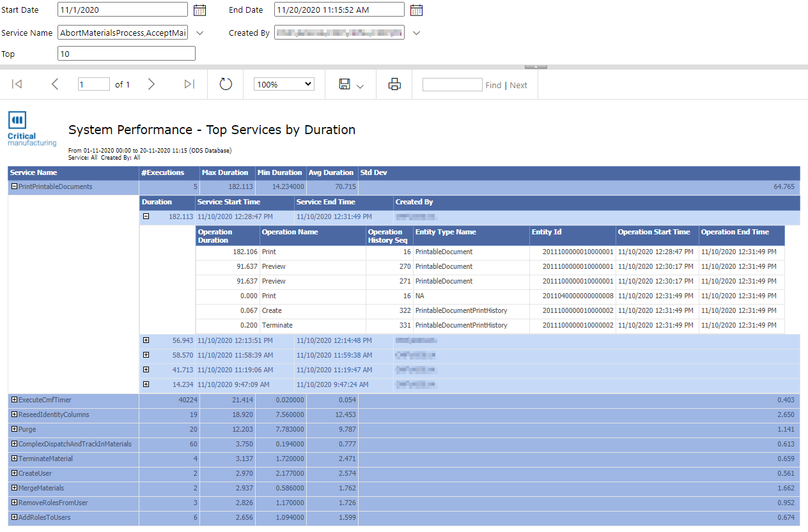This screenshot has width=808, height=532.
Task: Refresh the report
Action: (x=226, y=84)
